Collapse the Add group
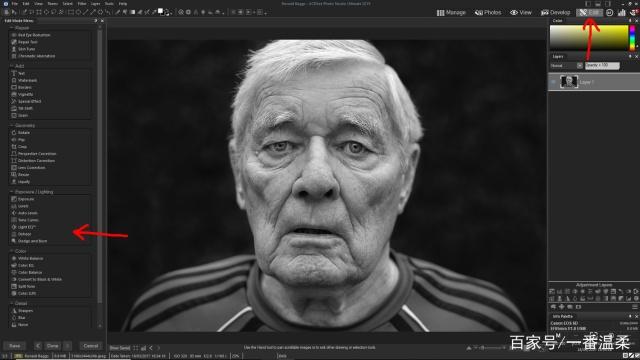Screen dimensions: 640x360 click(x=12, y=66)
